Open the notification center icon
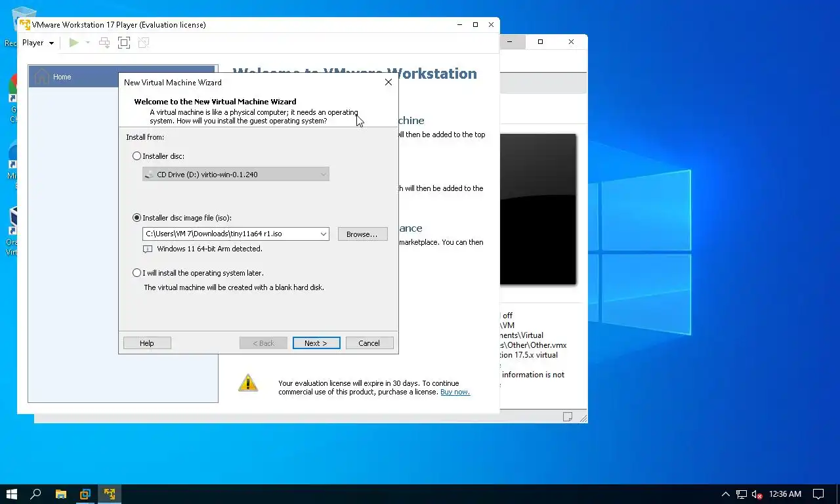 818,494
